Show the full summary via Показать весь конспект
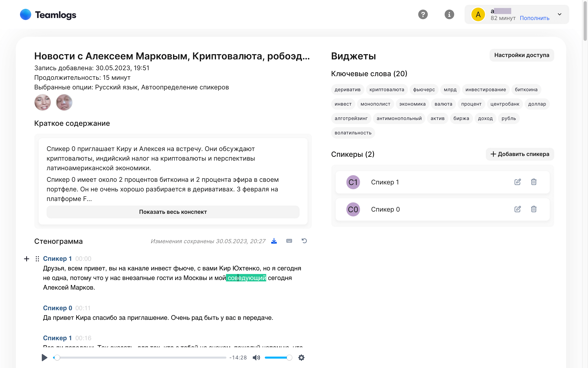The width and height of the screenshot is (588, 368). pos(173,212)
